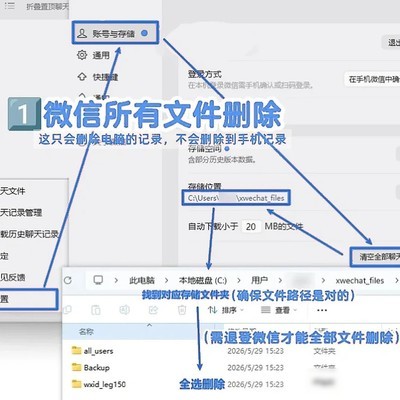
Task: Open the 在手机微信中确认 login method dropdown
Action: (x=373, y=79)
